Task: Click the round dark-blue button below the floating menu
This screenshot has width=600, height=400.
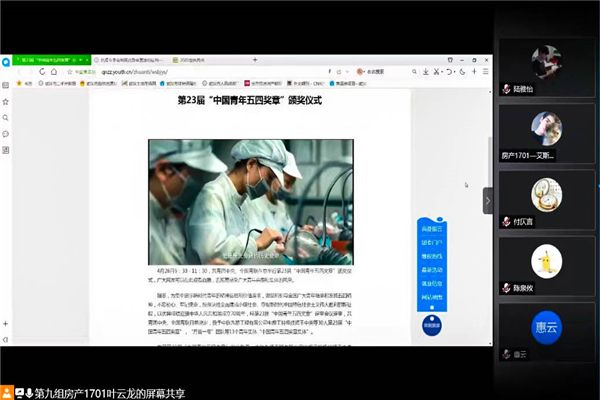Action: tap(432, 325)
